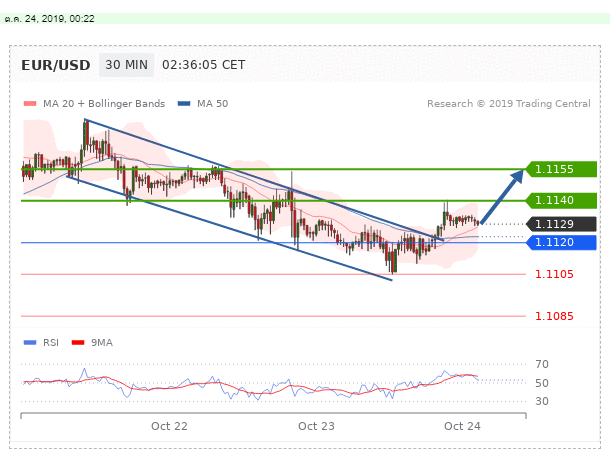Click the RSI 50 level label
Image resolution: width=610 pixels, height=455 pixels.
[x=542, y=383]
